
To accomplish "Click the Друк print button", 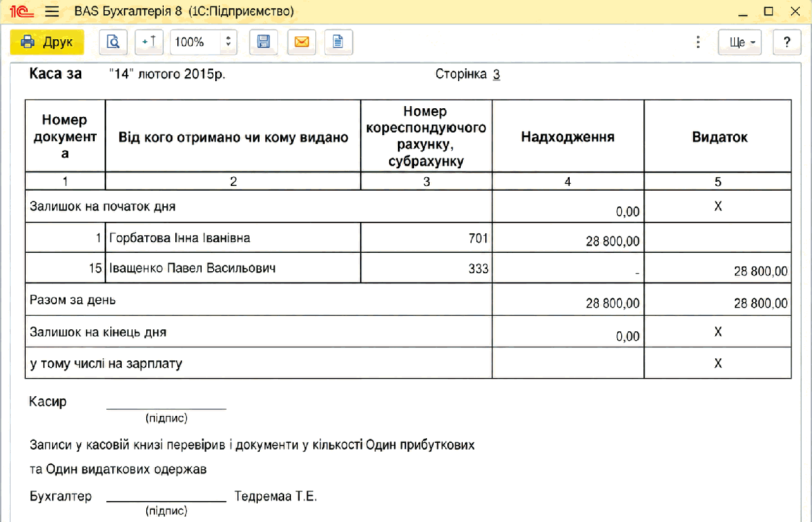I will click(x=47, y=42).
